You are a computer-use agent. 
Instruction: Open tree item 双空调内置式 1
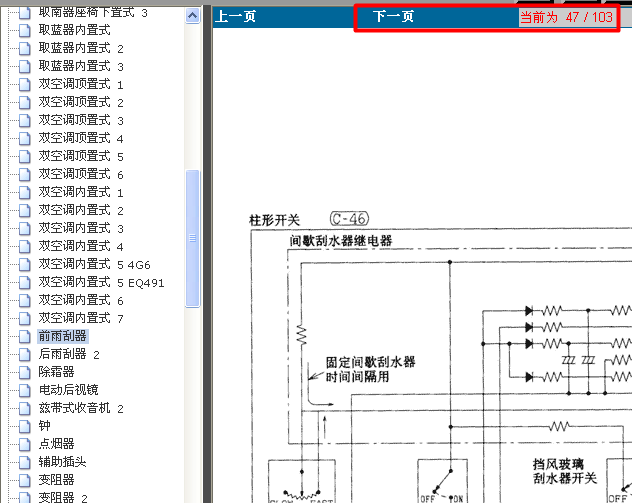[81, 192]
